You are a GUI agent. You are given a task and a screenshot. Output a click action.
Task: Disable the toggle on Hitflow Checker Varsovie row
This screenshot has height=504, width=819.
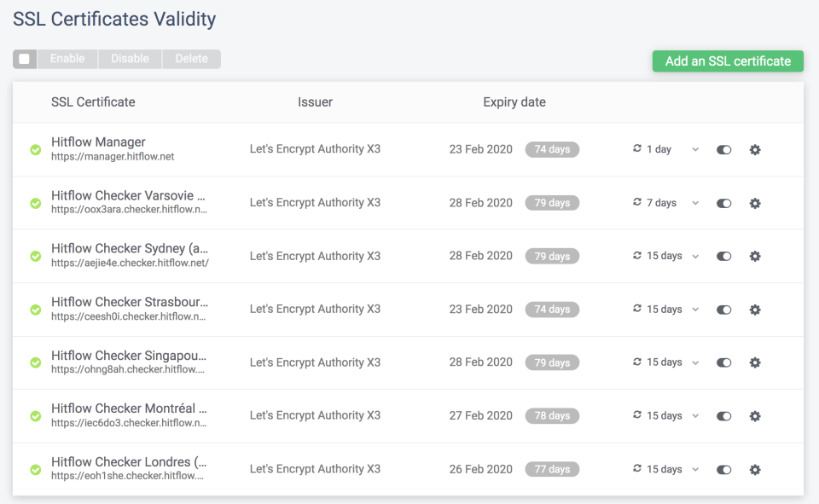tap(723, 203)
